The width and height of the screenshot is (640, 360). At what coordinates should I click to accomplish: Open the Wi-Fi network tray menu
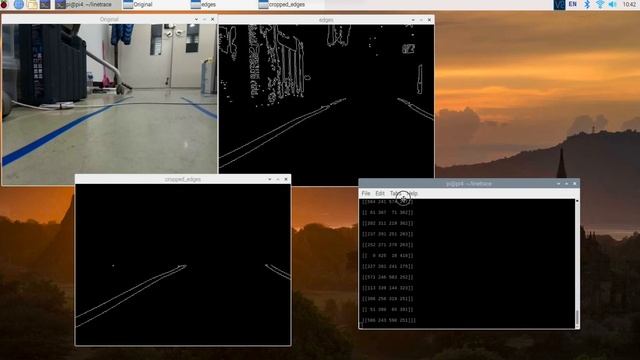click(600, 4)
